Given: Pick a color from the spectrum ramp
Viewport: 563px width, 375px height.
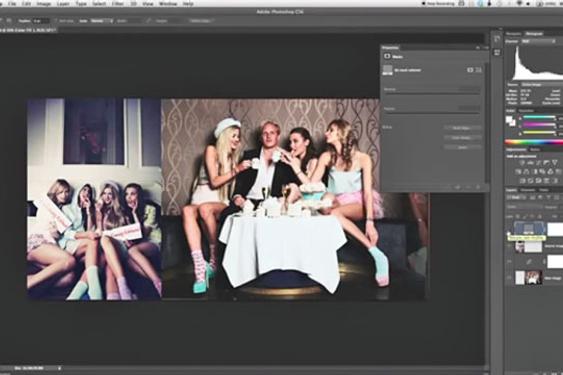Looking at the screenshot, I should (x=534, y=142).
